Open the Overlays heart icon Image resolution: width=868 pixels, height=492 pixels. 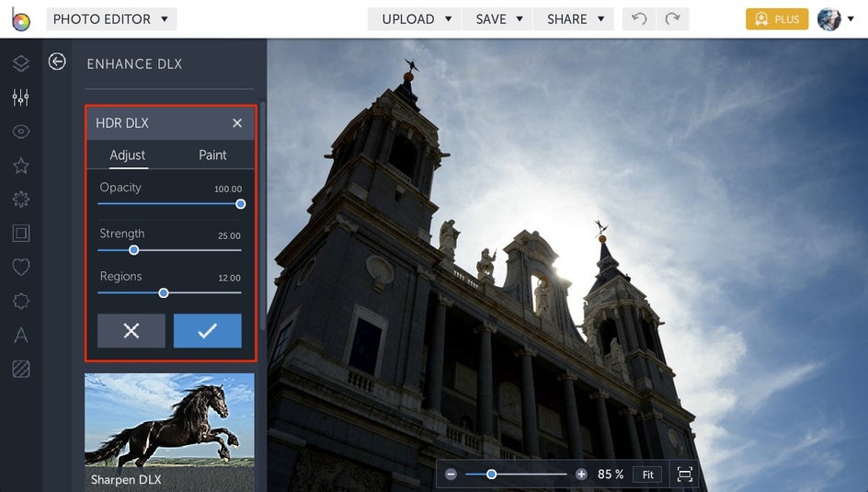[21, 267]
